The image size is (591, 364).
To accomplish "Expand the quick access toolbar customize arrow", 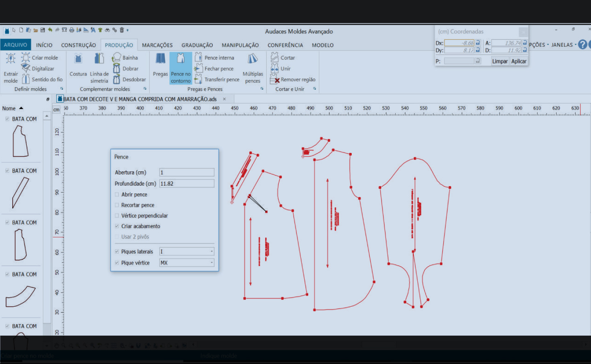I will 128,30.
